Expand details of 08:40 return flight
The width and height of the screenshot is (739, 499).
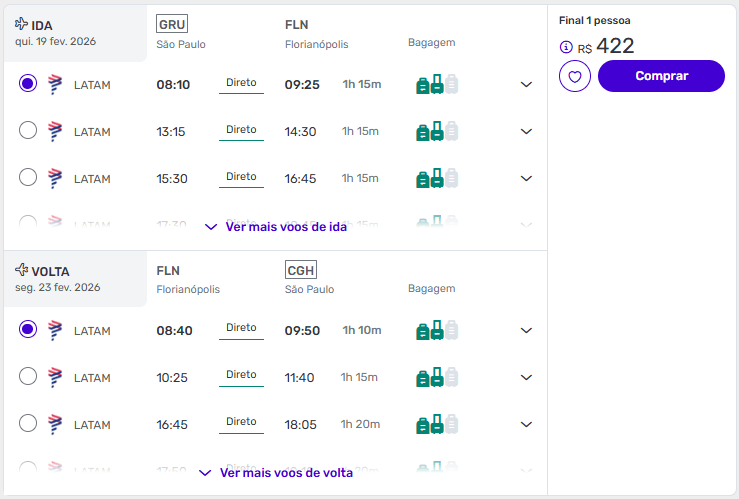point(527,330)
